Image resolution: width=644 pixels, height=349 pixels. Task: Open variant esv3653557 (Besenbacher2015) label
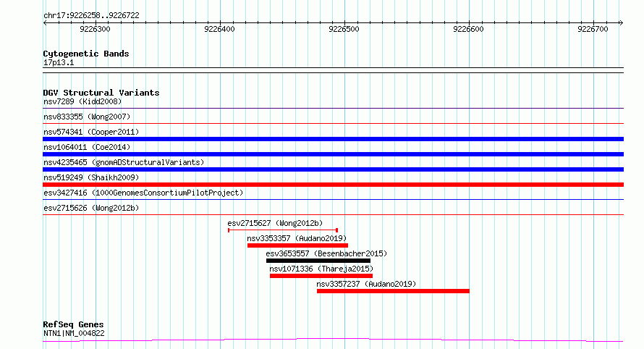326,253
